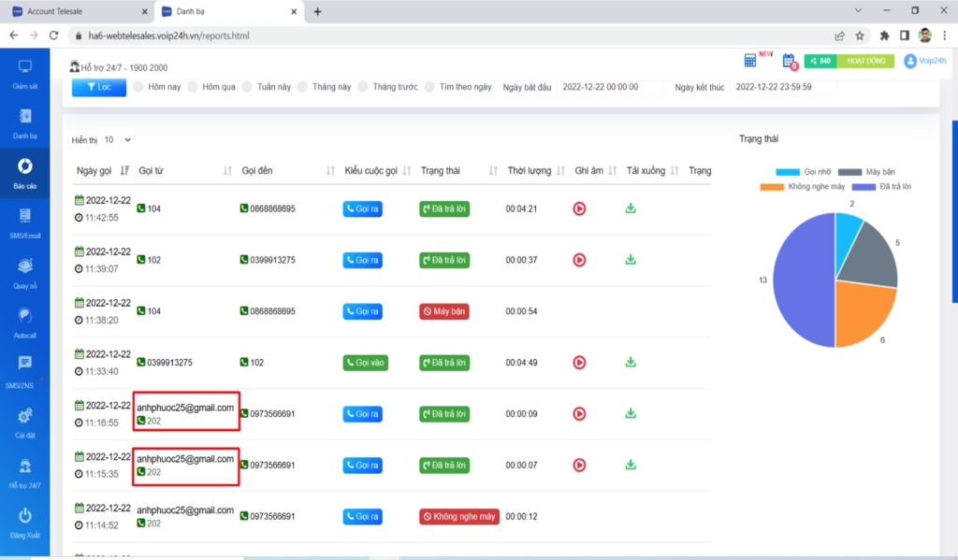Open the Autocall sidebar icon
The image size is (958, 560).
25,316
